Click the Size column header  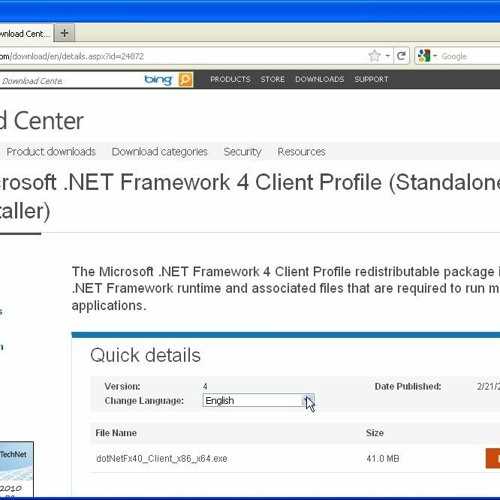pos(375,433)
